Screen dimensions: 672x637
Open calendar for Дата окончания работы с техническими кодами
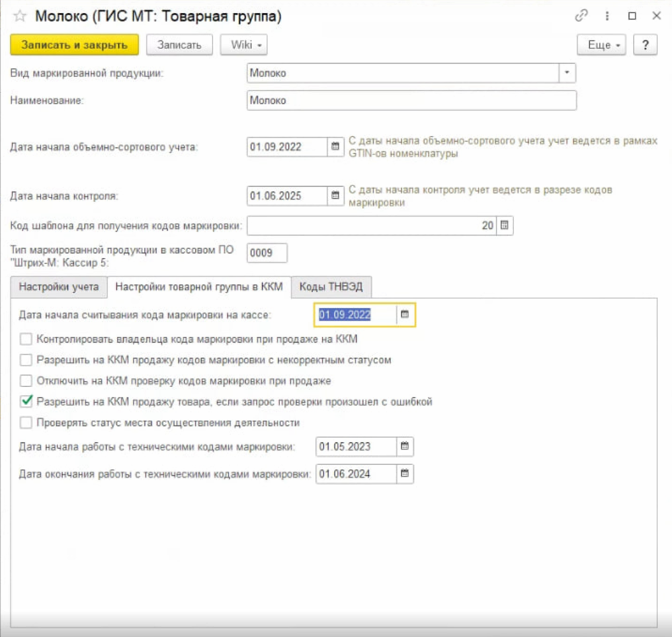tap(405, 474)
